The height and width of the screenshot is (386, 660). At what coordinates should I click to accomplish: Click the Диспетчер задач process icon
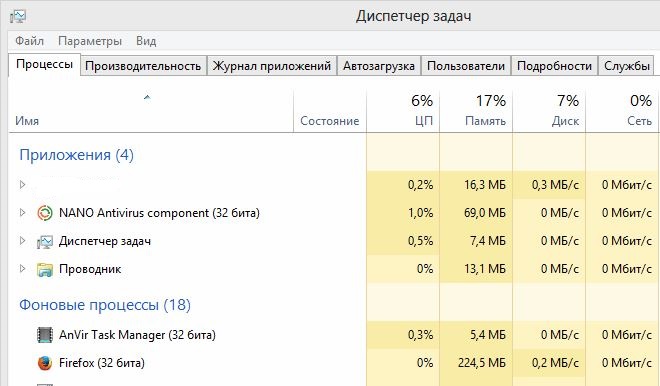(45, 242)
